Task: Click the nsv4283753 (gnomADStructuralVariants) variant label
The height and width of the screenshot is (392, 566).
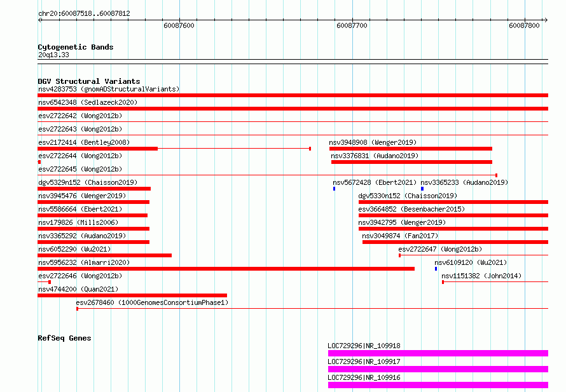Action: point(109,89)
